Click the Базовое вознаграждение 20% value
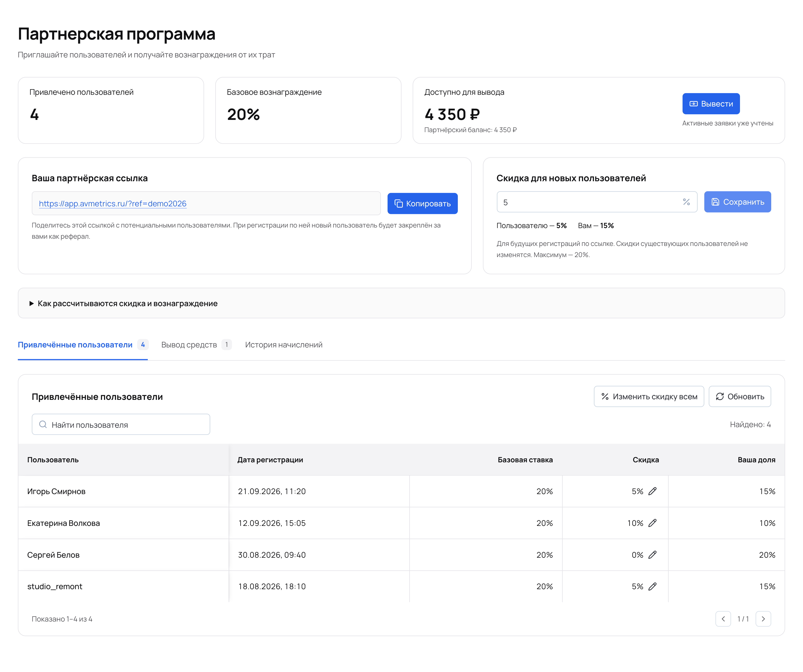 coord(243,114)
